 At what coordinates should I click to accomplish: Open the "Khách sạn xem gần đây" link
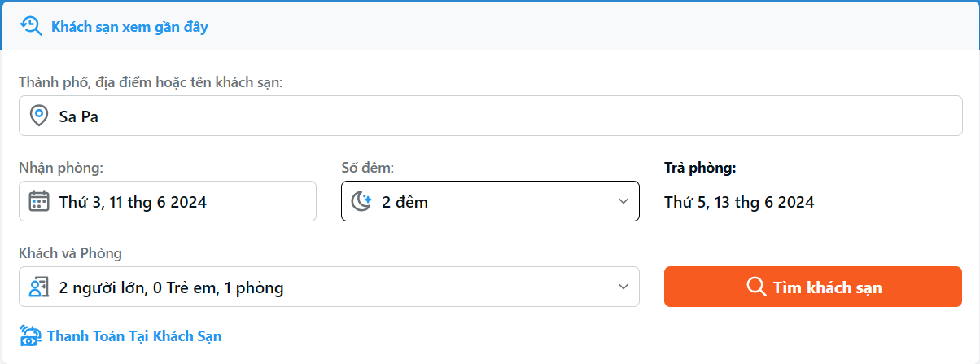129,27
